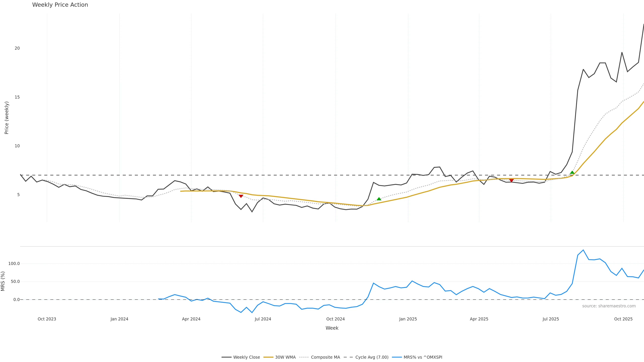644x362 pixels.
Task: Click the red down-triangle marker near June 2024
Action: coord(241,196)
